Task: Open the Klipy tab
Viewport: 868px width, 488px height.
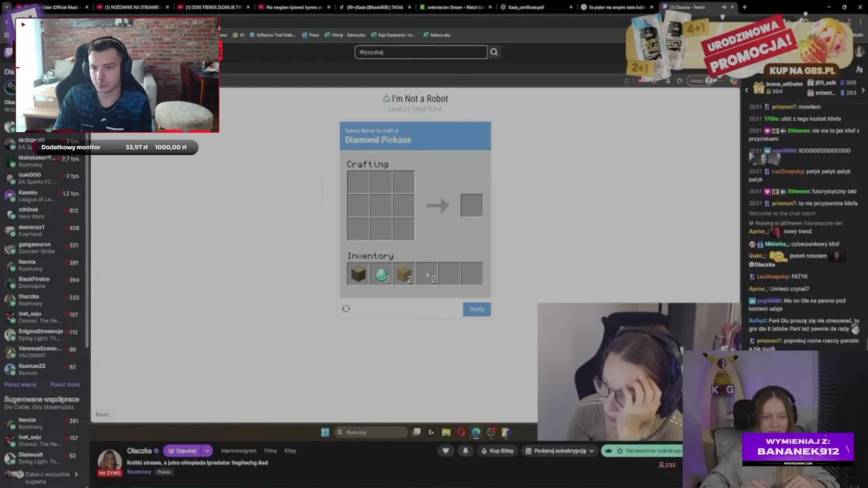Action: pyautogui.click(x=290, y=451)
